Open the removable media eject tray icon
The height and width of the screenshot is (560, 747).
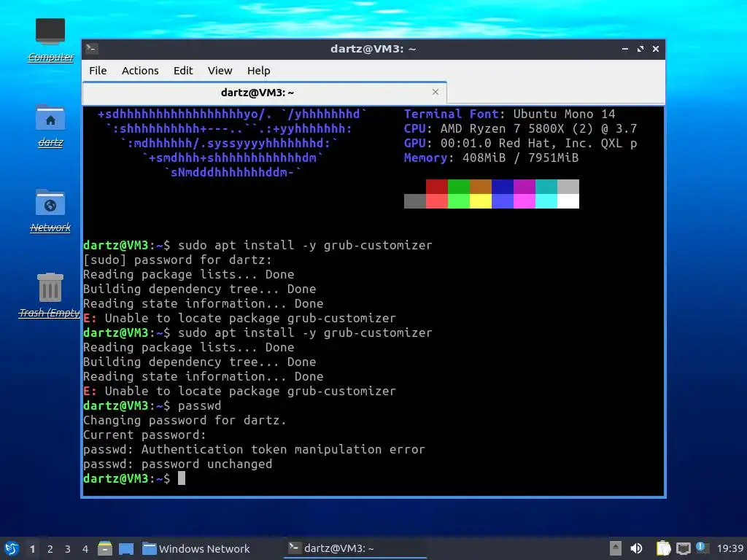point(615,548)
